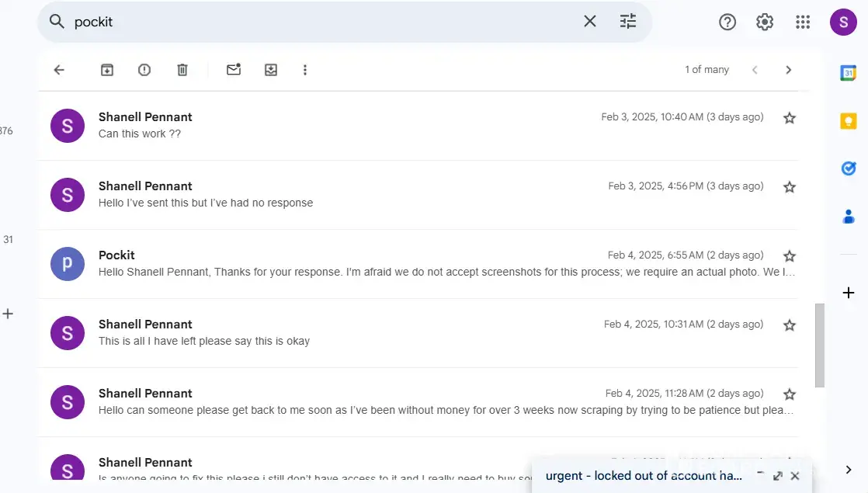Open More options three-dot menu
Image resolution: width=868 pixels, height=493 pixels.
point(305,70)
